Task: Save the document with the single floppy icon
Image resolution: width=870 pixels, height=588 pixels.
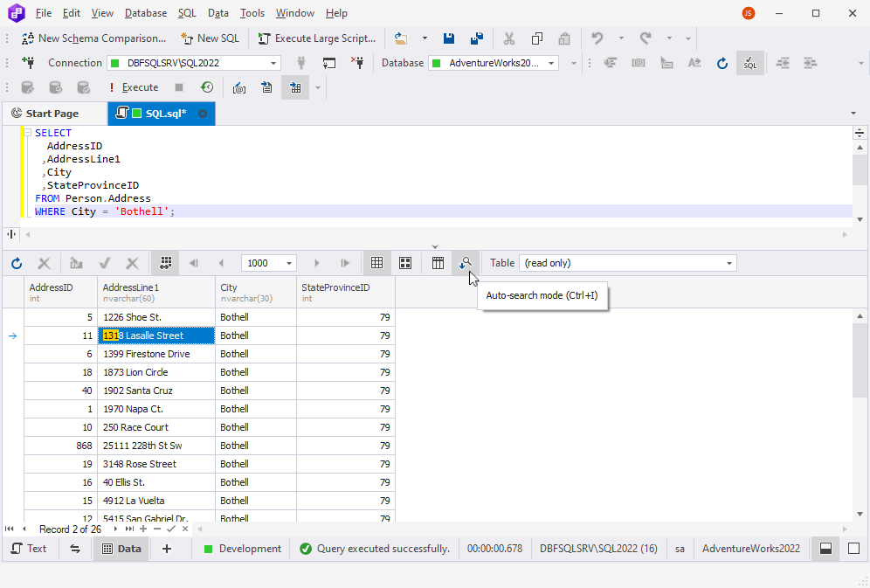Action: click(x=449, y=38)
